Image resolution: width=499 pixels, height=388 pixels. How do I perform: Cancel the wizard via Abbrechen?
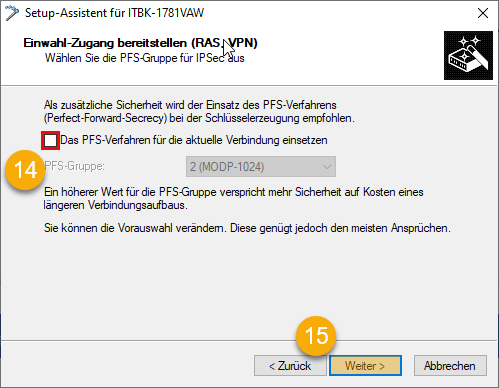tap(450, 366)
